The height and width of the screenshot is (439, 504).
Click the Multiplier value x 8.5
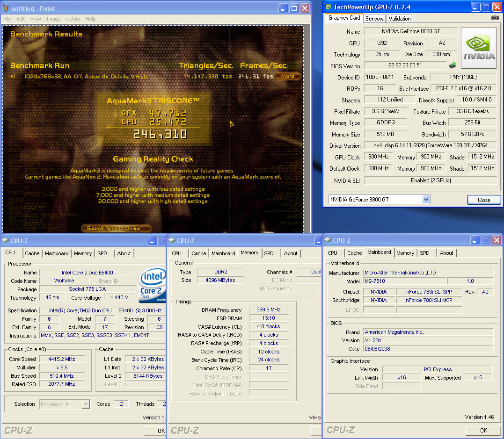pyautogui.click(x=62, y=367)
